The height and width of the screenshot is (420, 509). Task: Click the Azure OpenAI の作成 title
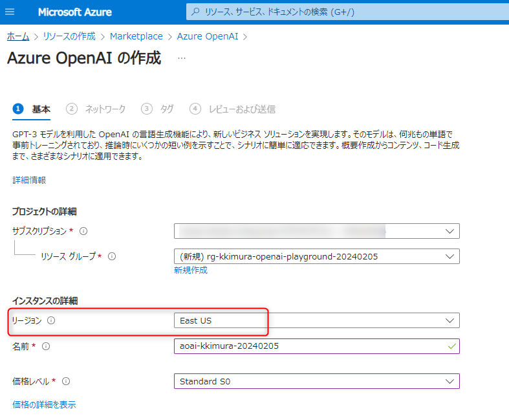point(84,58)
